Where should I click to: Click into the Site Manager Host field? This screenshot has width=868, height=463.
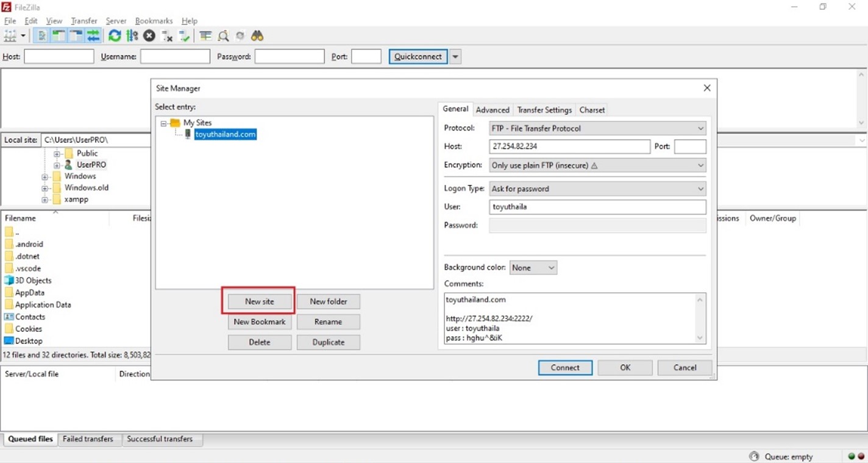(x=570, y=146)
